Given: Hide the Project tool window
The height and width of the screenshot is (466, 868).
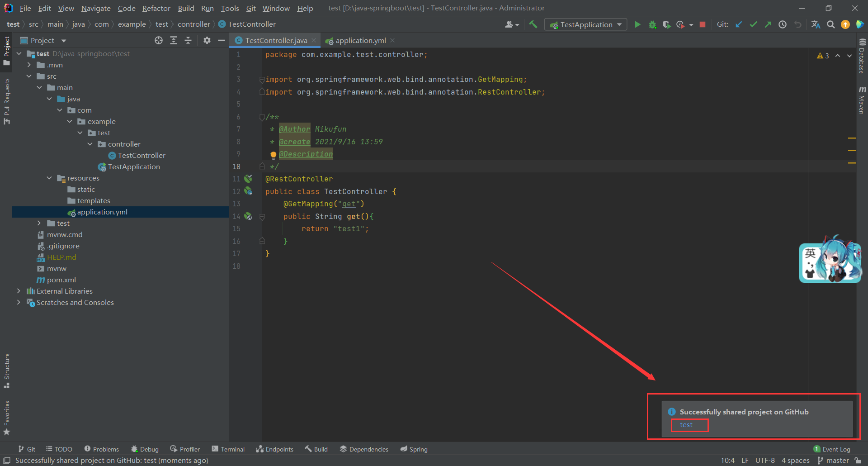Looking at the screenshot, I should click(222, 40).
